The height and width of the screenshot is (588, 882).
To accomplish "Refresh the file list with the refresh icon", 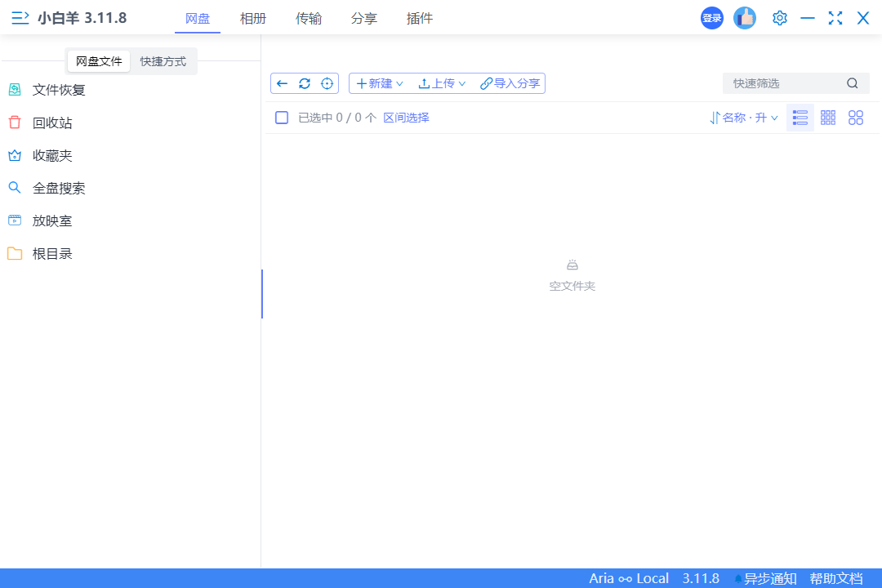I will coord(305,83).
